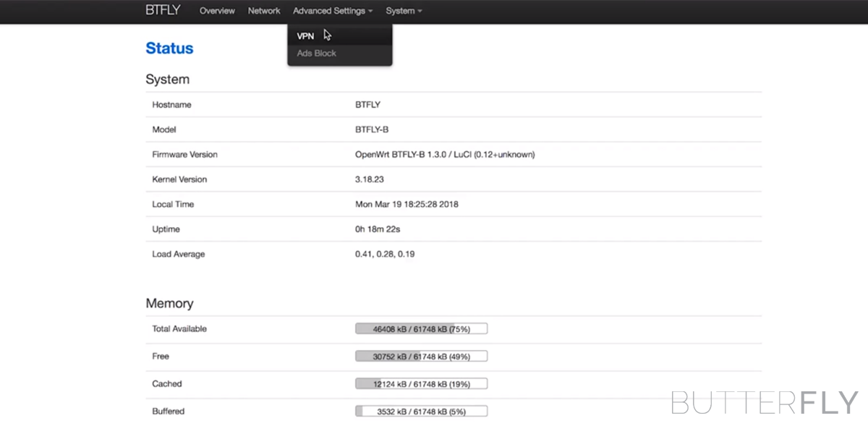This screenshot has width=868, height=434.
Task: Click the Total Available memory bar
Action: [x=421, y=329]
